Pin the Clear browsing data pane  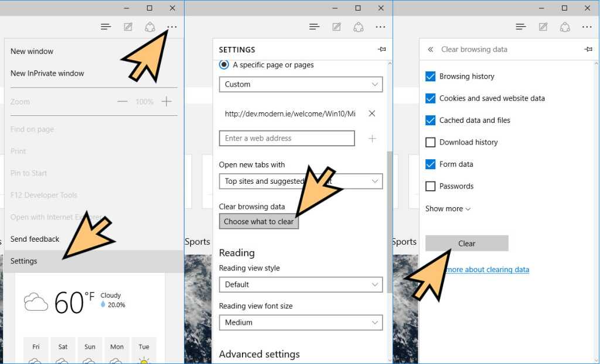pyautogui.click(x=588, y=50)
